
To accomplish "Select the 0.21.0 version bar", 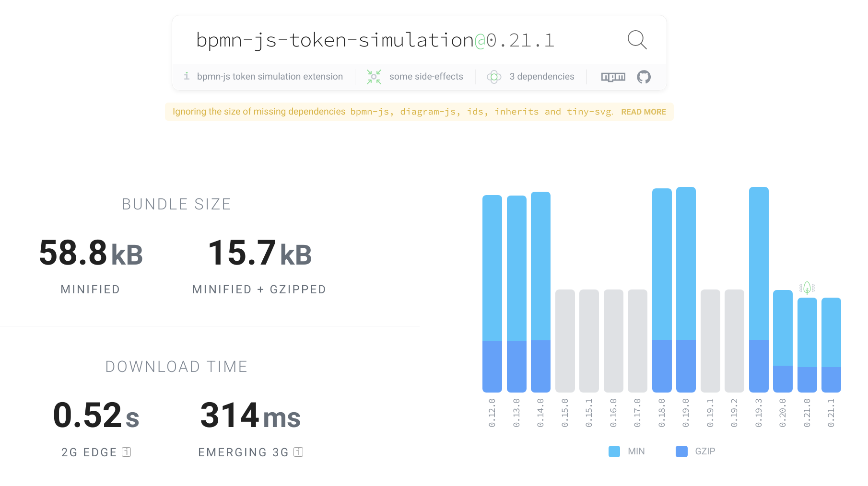I will click(x=807, y=345).
